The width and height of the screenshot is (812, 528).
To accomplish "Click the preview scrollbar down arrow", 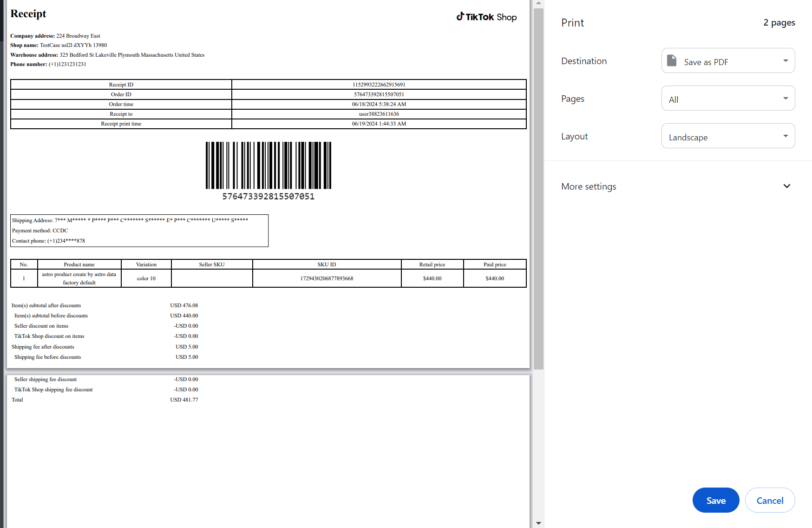I will [538, 523].
